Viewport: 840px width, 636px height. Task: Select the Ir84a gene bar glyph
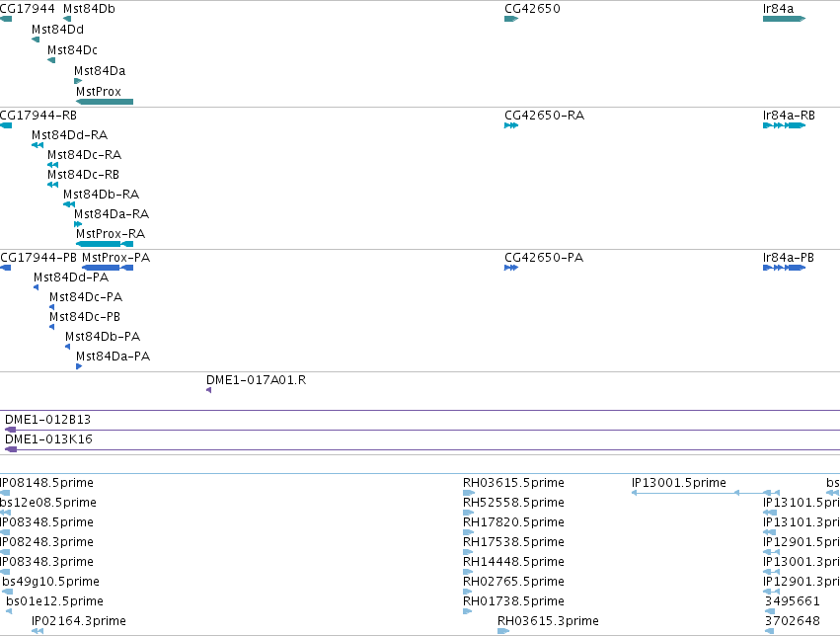(785, 19)
